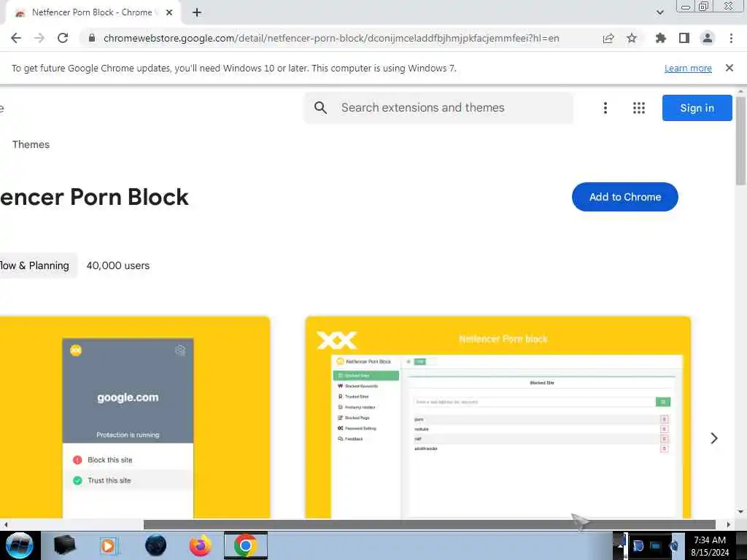Screen dimensions: 747x560
Task: Open the black folder taskbar icon
Action: (x=65, y=545)
